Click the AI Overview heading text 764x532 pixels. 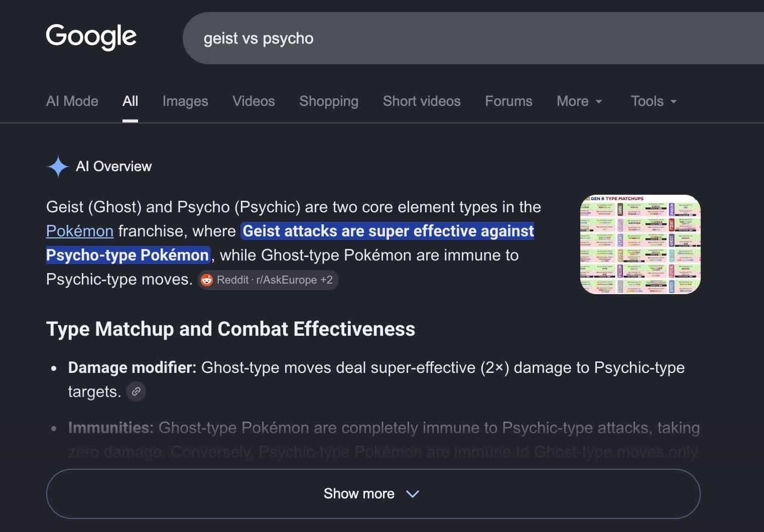coord(114,167)
